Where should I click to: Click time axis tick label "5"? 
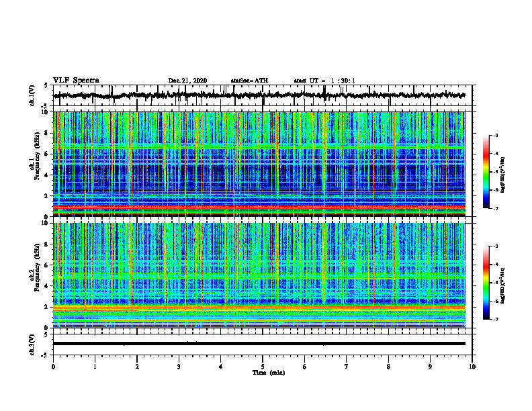click(263, 367)
